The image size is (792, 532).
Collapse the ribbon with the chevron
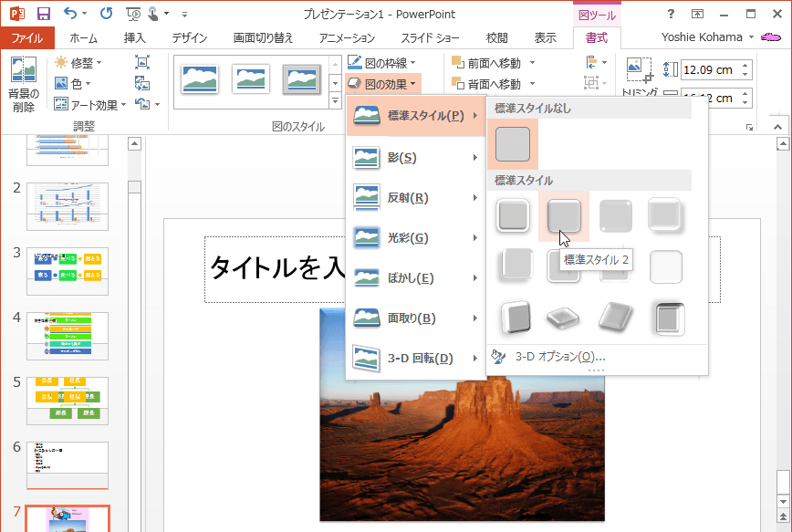777,127
